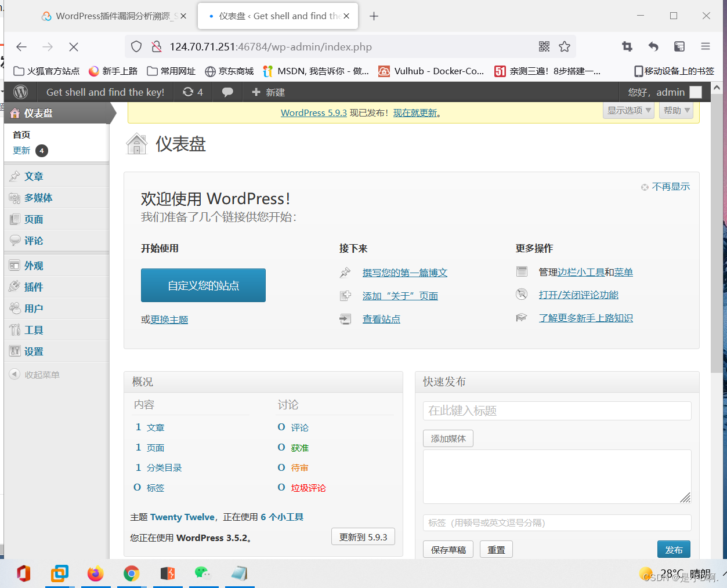
Task: Click the 重置 button
Action: pyautogui.click(x=496, y=550)
